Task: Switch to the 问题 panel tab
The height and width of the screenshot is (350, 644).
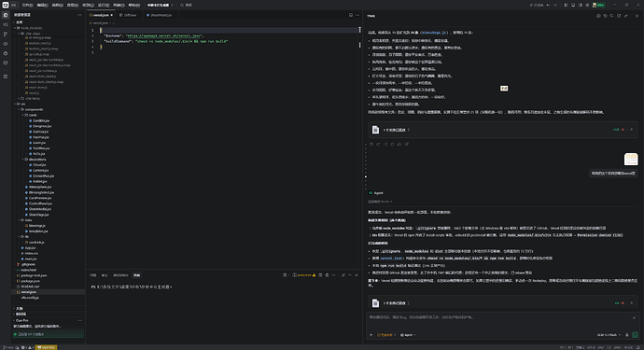Action: point(92,275)
